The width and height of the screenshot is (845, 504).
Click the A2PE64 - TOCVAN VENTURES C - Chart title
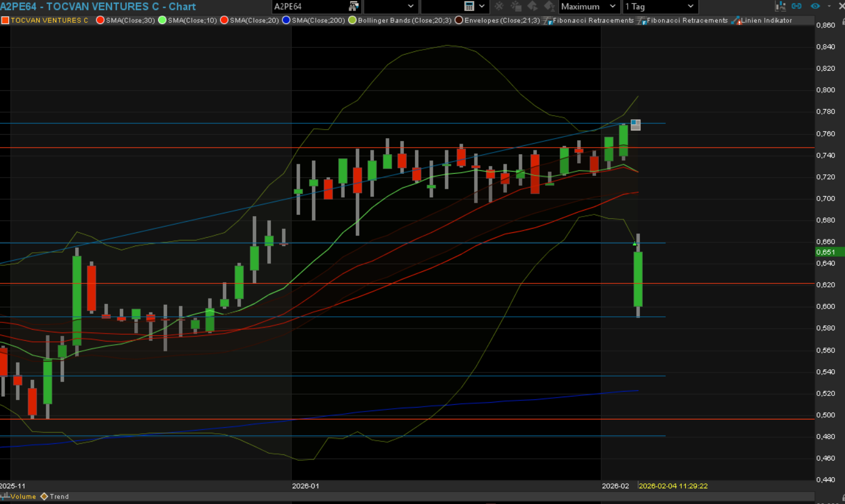[98, 7]
